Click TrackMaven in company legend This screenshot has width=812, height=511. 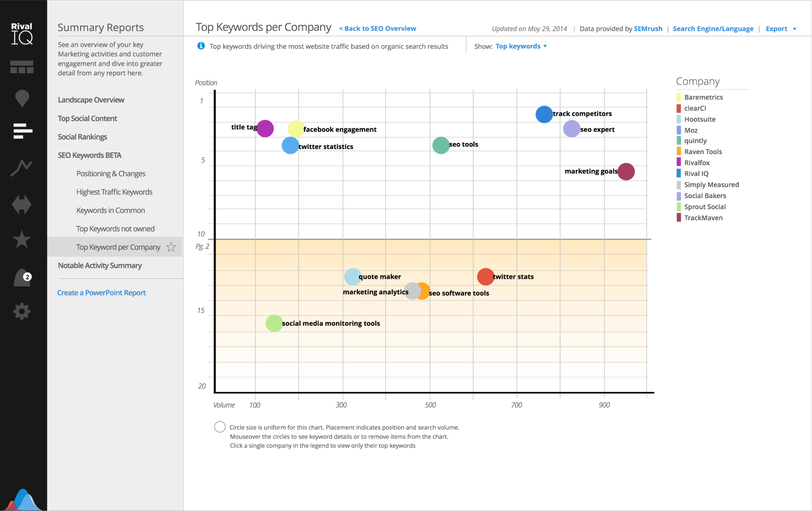703,218
